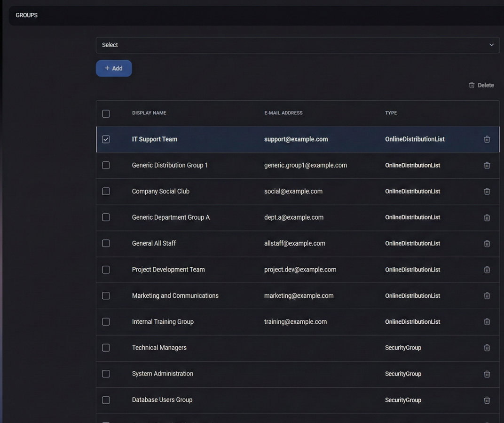Remove Database Users Group via trash icon

click(487, 400)
